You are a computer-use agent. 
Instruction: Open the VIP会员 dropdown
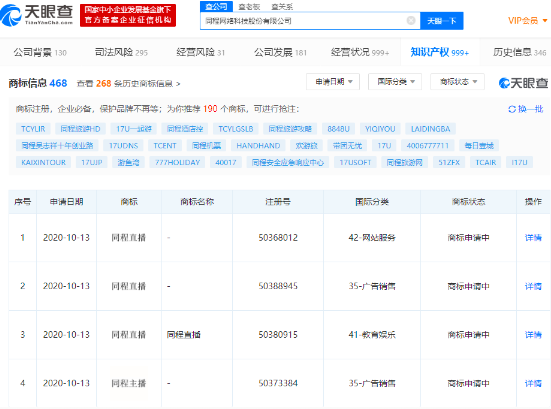pos(527,21)
